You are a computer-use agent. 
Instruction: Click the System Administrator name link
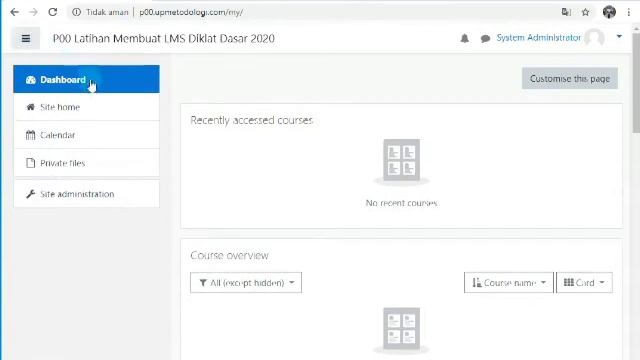click(x=538, y=38)
